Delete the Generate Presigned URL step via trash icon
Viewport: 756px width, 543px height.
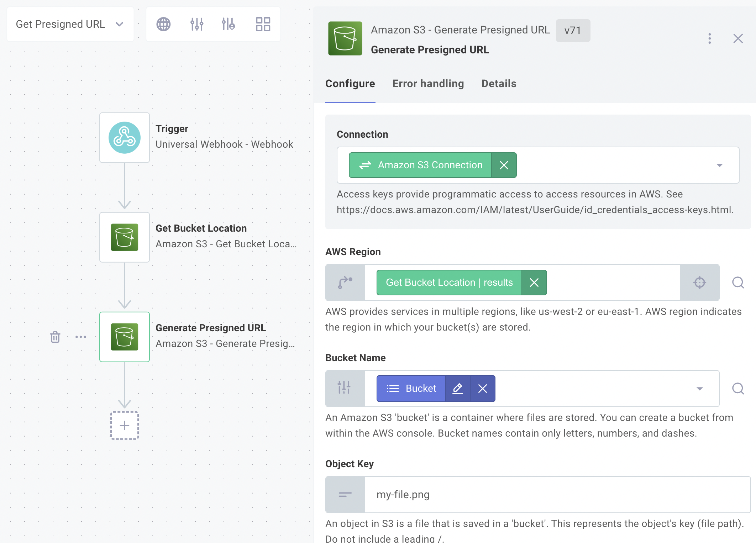55,337
